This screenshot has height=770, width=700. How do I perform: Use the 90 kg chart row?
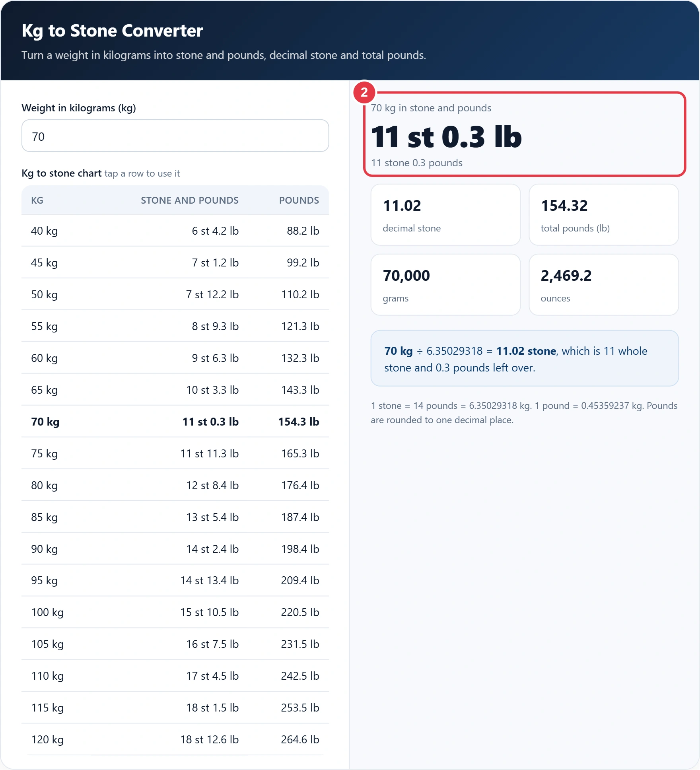coord(175,549)
